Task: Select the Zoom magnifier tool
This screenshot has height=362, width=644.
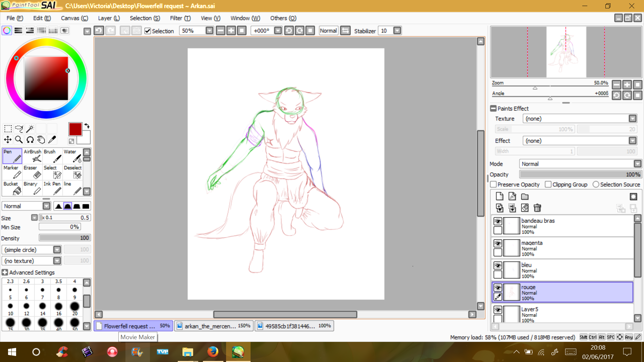Action: click(19, 139)
